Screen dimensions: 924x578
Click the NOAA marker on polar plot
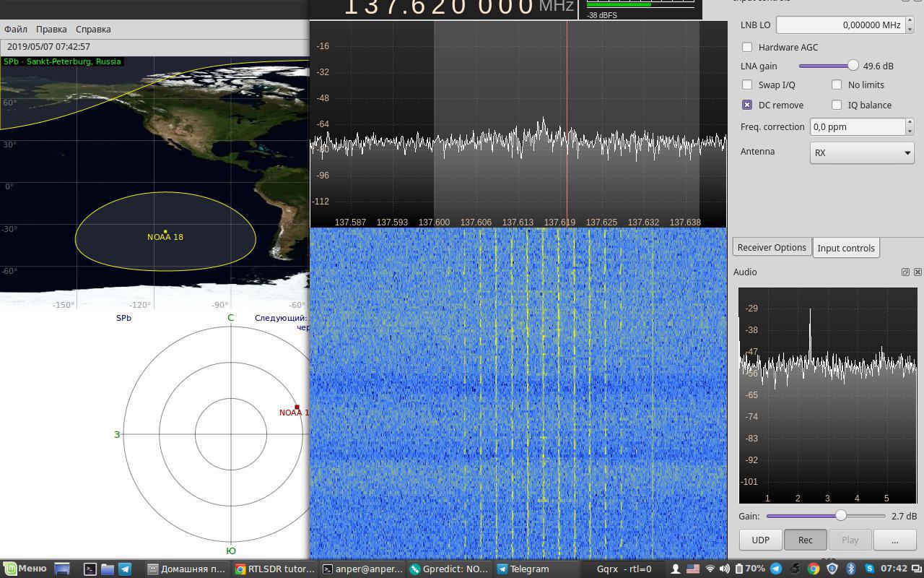coord(297,407)
